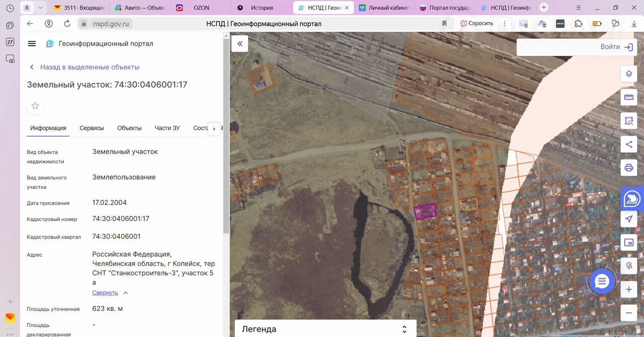Center map on my location
644x337 pixels.
tap(628, 219)
